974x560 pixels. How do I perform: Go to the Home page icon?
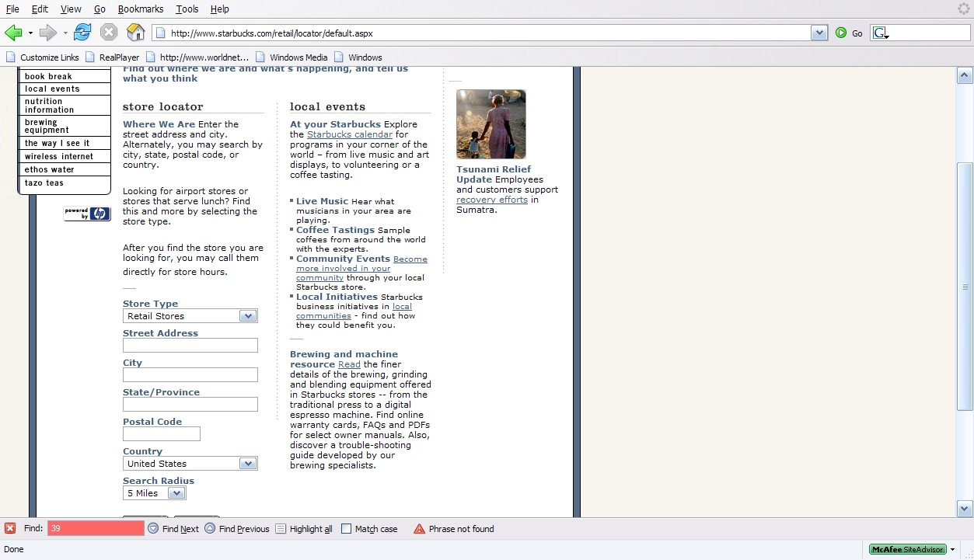pyautogui.click(x=135, y=33)
